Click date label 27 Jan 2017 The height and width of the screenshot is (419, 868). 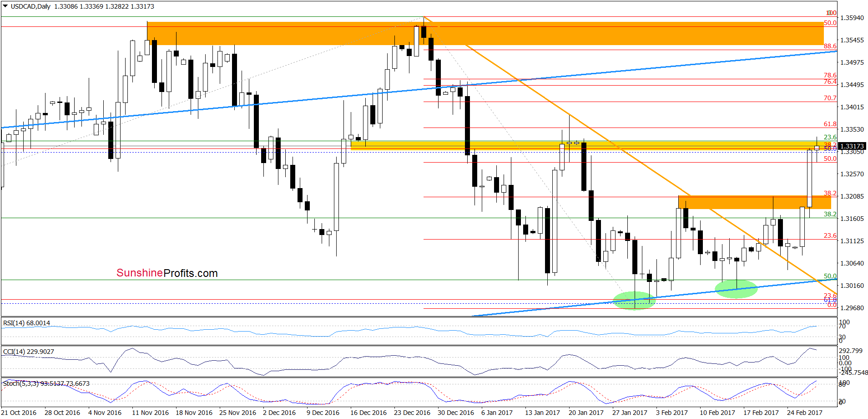pyautogui.click(x=630, y=413)
